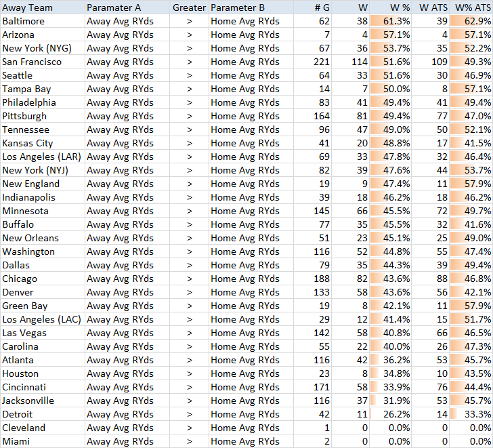
Task: Click Arizona's 'Home Avg RYds' cell
Action: coord(251,35)
